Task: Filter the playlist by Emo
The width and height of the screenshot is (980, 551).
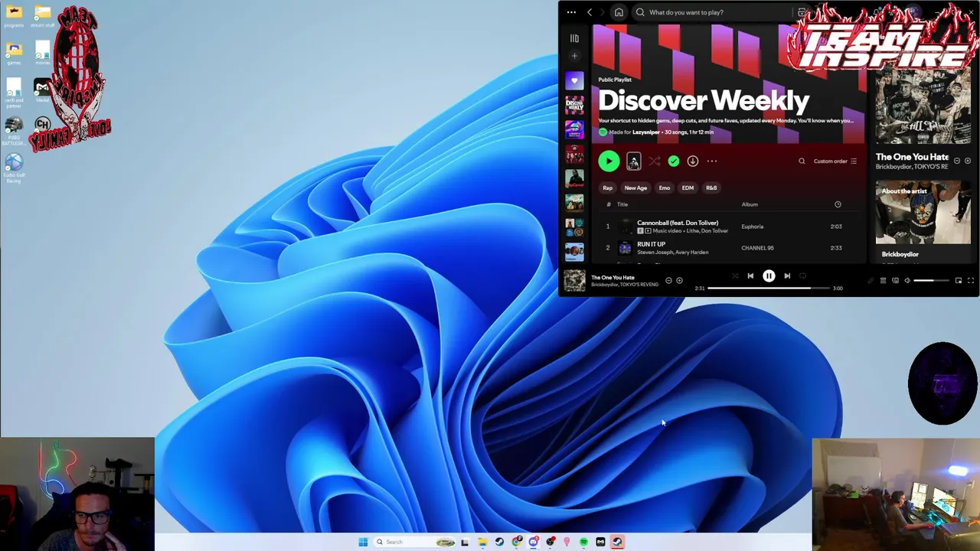Action: tap(665, 187)
